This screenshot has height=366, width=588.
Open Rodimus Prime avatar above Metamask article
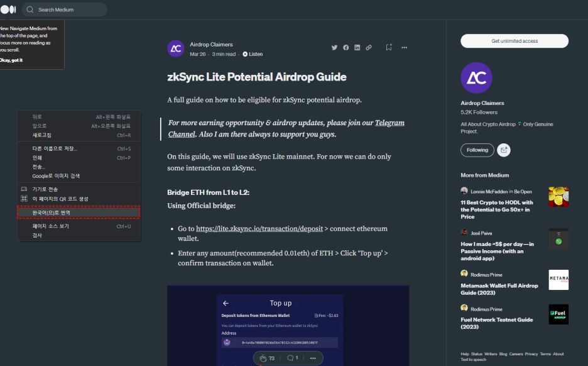(x=464, y=274)
